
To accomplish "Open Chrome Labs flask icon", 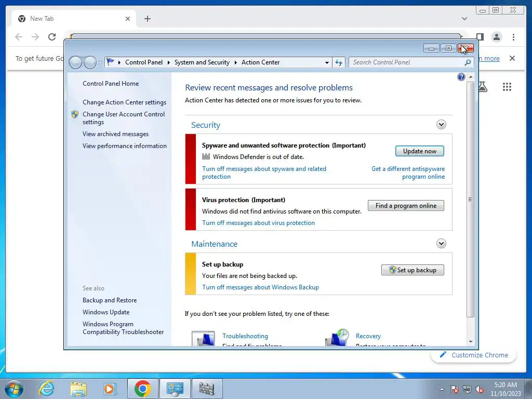I will point(483,87).
